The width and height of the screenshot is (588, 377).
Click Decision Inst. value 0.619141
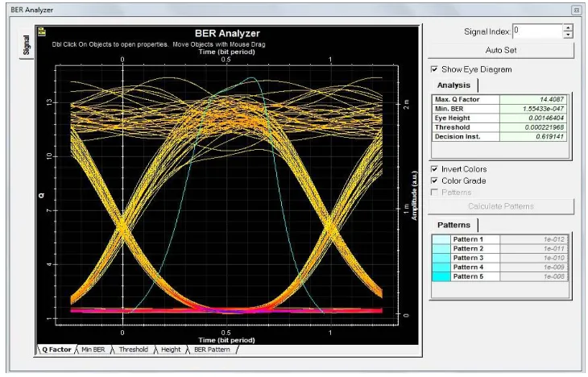click(x=533, y=137)
